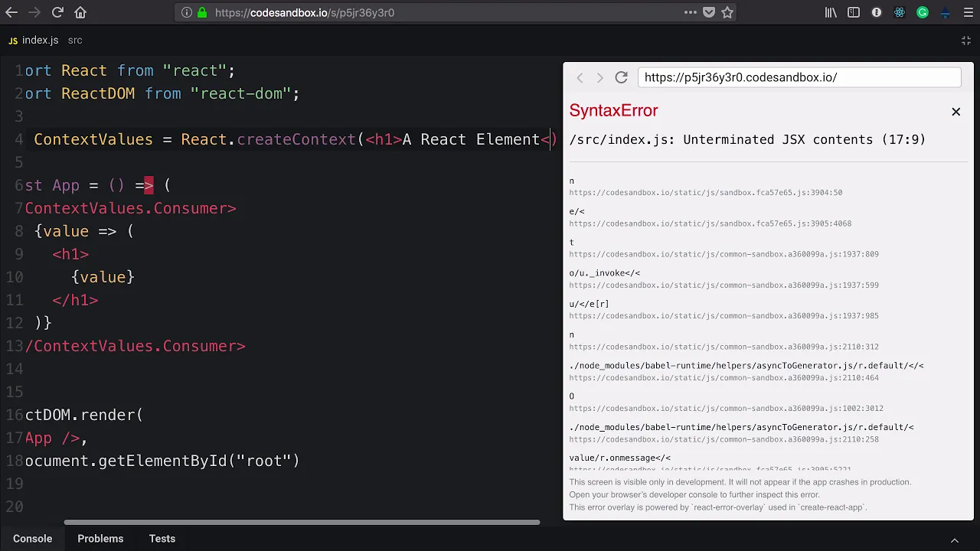Click the horizontal editor scrollbar

(x=302, y=523)
